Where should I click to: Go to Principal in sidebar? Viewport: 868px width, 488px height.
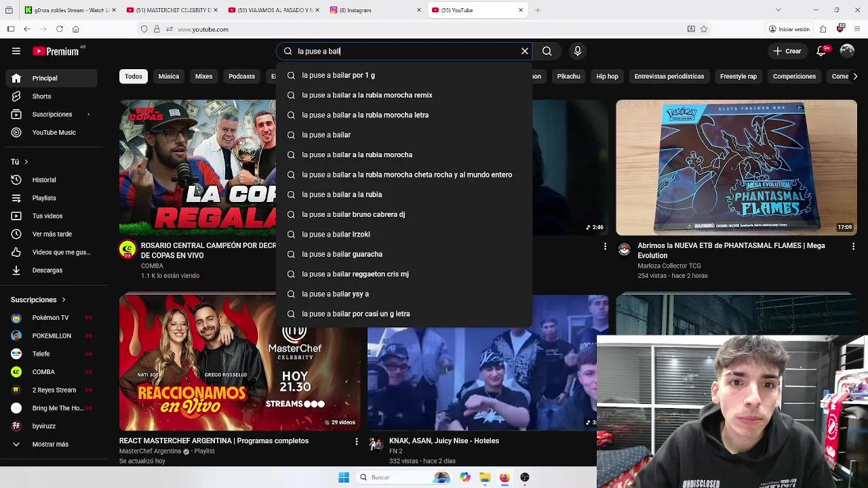(x=52, y=78)
